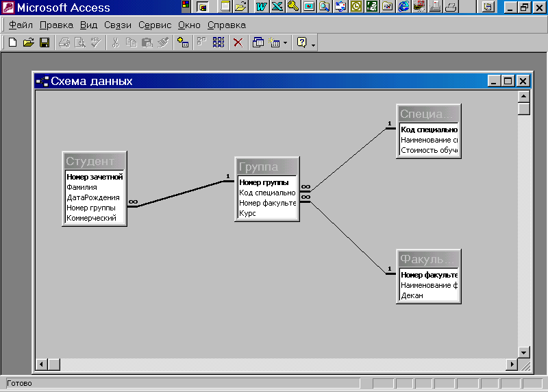Image resolution: width=548 pixels, height=392 pixels.
Task: Click the yellow key icon in shortcut bar
Action: pyautogui.click(x=293, y=7)
